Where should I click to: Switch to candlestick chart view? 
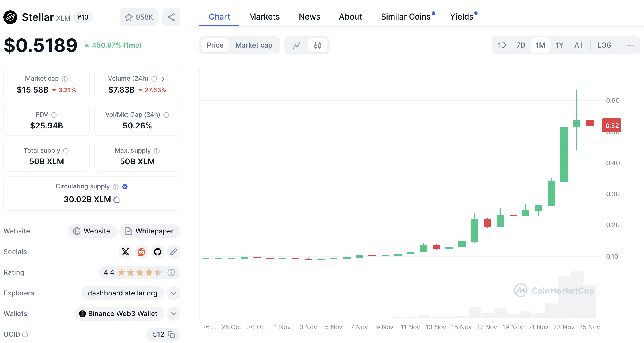tap(318, 45)
